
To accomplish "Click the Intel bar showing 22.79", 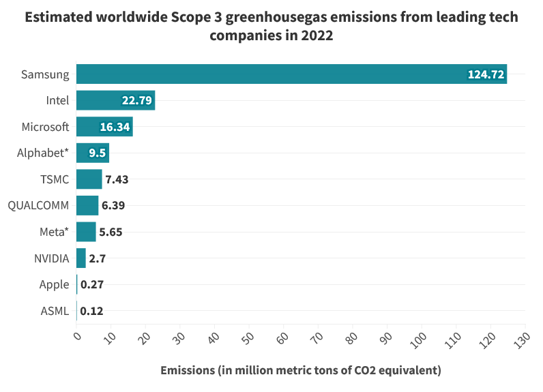I will pos(116,100).
